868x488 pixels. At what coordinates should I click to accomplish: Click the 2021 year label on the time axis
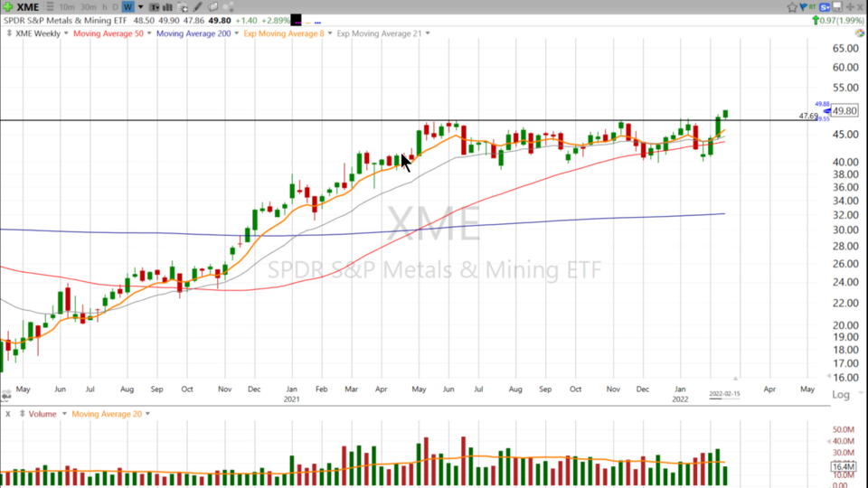coord(292,399)
